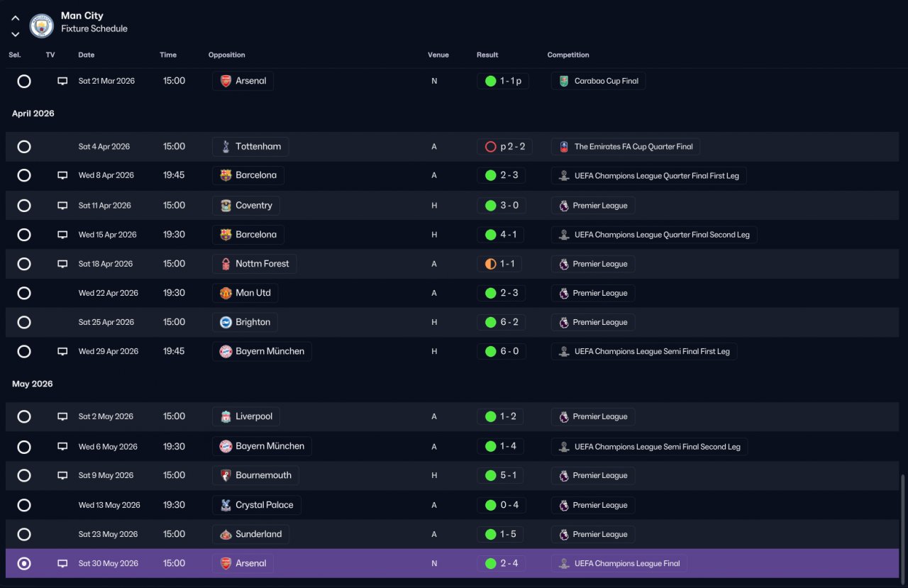908x588 pixels.
Task: Click the Carabao Cup competition icon
Action: click(564, 81)
